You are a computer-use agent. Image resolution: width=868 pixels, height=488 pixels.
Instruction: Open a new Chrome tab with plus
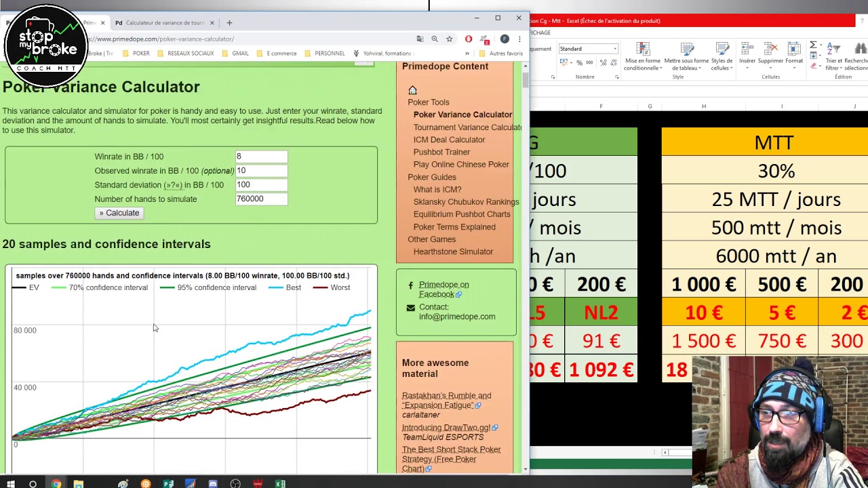(229, 22)
